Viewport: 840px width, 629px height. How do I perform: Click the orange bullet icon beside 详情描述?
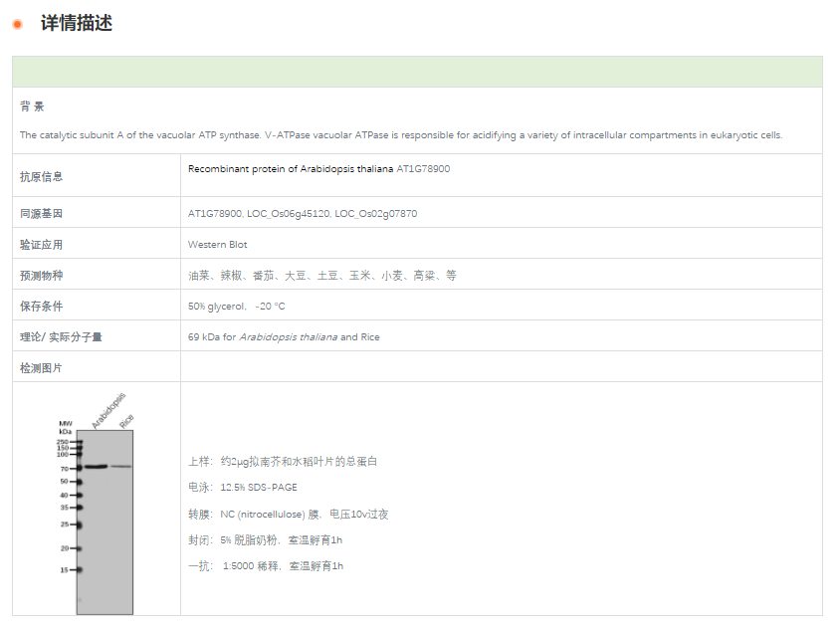click(x=18, y=24)
